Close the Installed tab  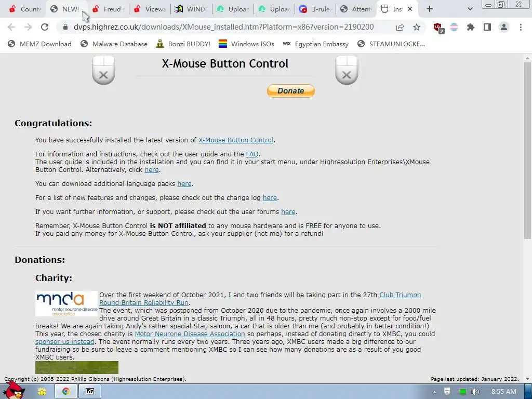[410, 9]
